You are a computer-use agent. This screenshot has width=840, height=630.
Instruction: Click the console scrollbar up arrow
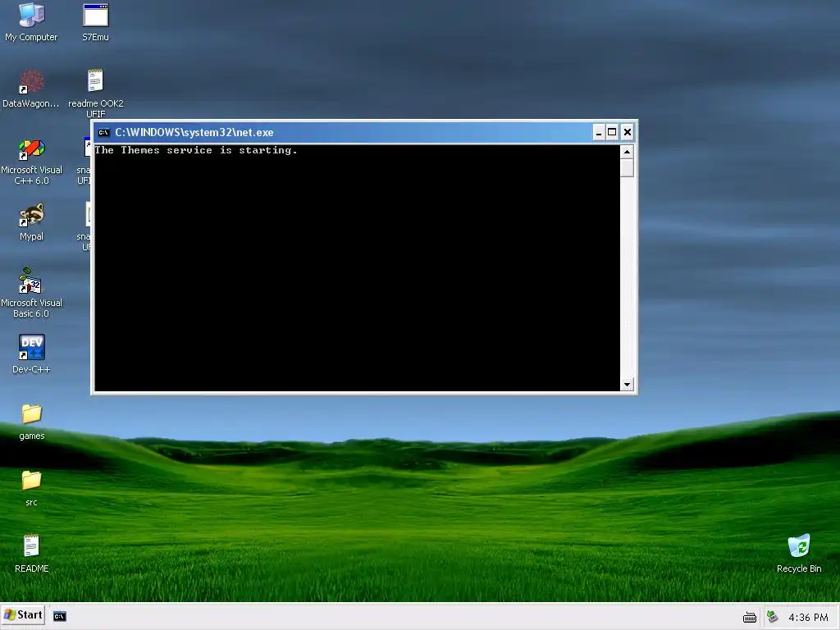click(627, 152)
